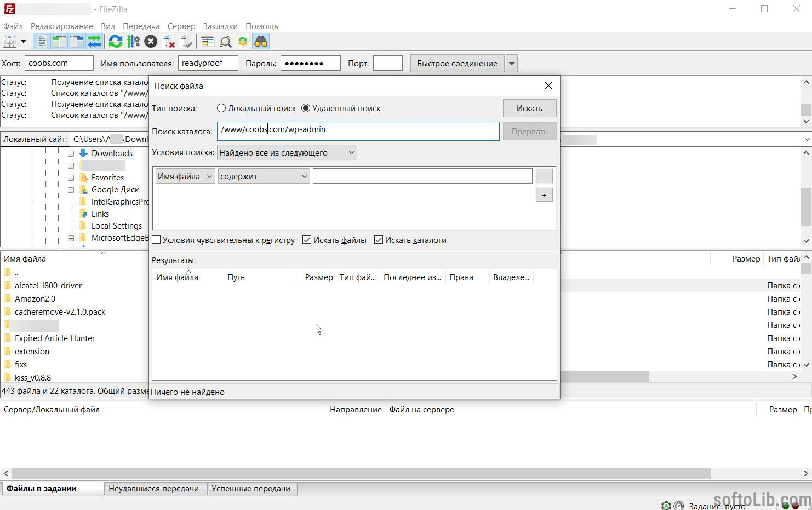This screenshot has width=812, height=510.
Task: Close the Поиск файла dialog
Action: [548, 86]
